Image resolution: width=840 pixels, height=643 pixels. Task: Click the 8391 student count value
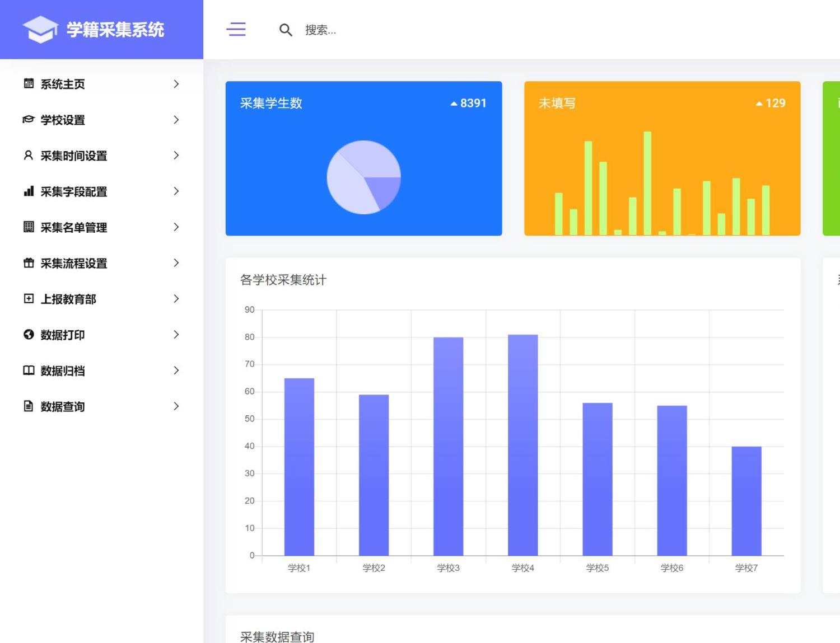(x=473, y=103)
